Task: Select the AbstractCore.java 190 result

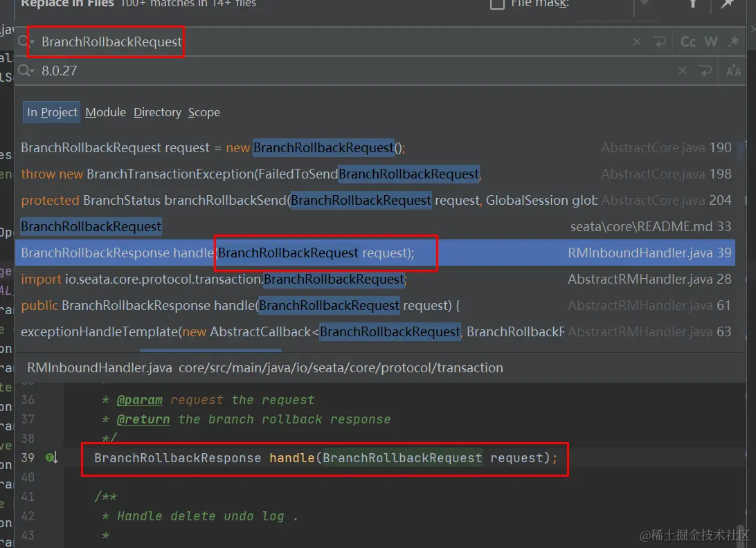Action: pos(375,147)
